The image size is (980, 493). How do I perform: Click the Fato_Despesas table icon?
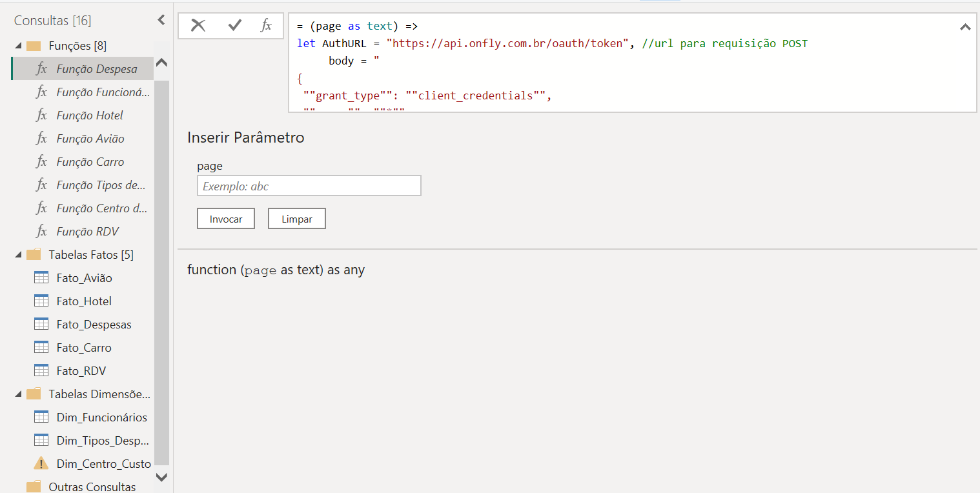pos(41,325)
